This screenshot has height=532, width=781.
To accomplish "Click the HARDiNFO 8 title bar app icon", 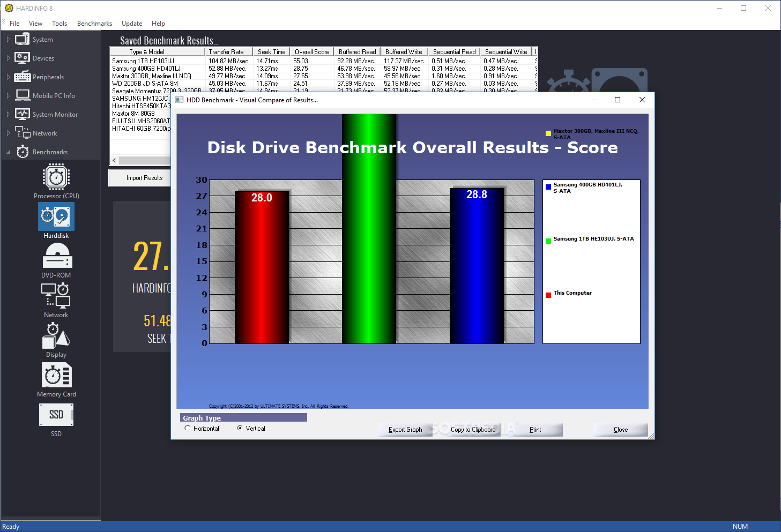I will click(x=9, y=8).
